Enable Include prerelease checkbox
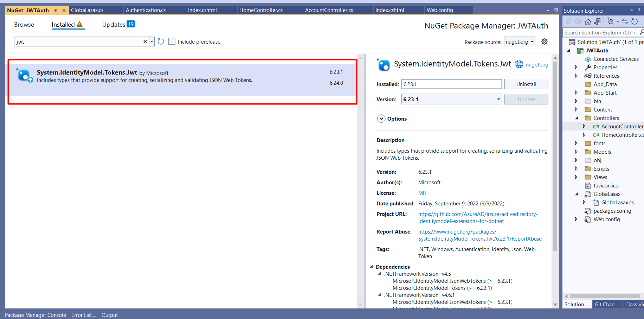The image size is (644, 319). click(172, 42)
